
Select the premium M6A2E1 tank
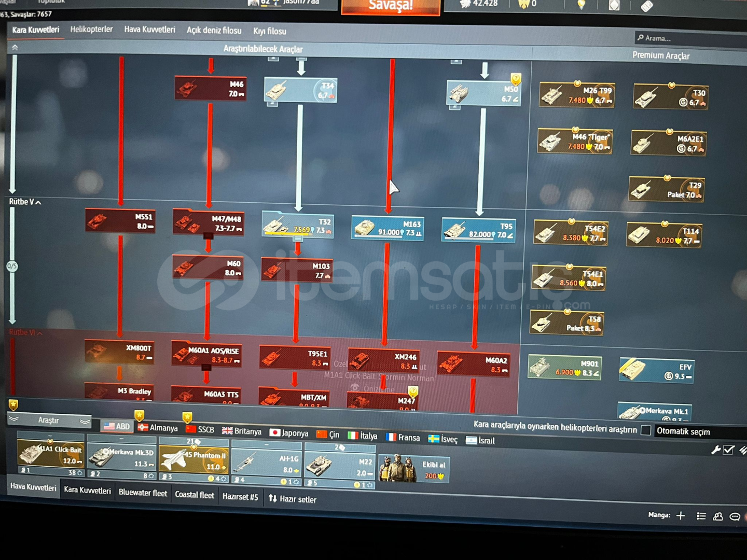(669, 144)
